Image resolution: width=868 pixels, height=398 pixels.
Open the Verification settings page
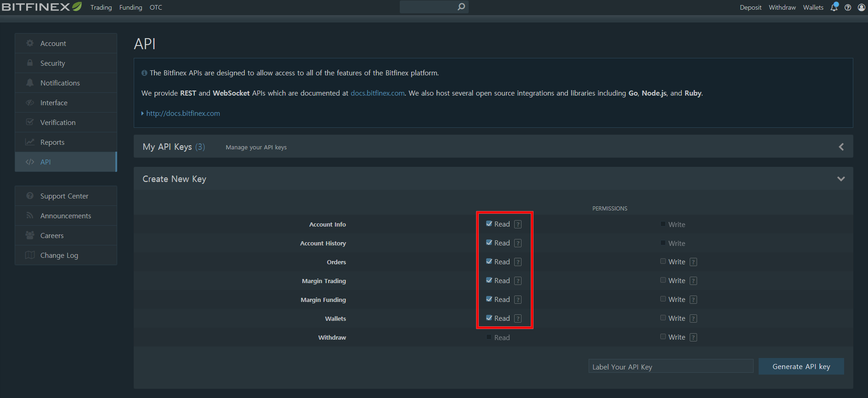point(66,122)
